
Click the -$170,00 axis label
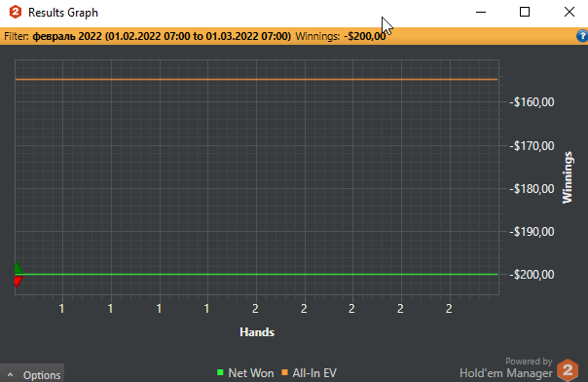click(x=533, y=145)
